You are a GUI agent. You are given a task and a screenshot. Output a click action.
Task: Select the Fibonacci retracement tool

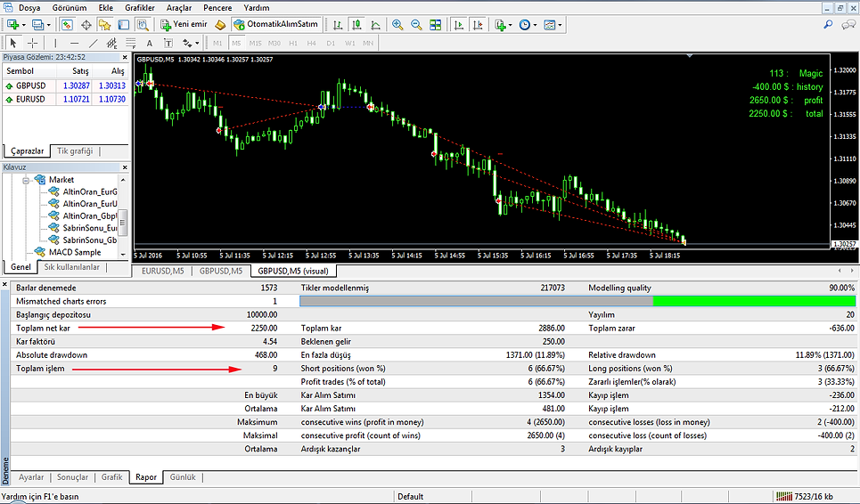click(x=130, y=43)
